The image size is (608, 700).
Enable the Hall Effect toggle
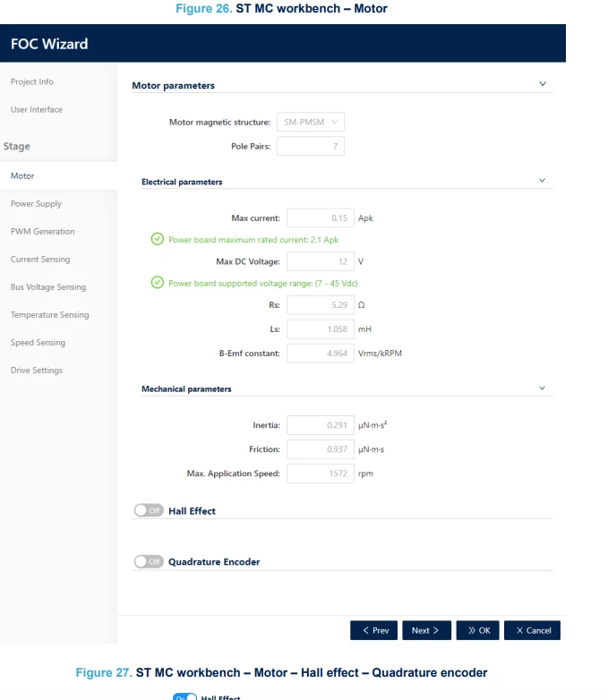pyautogui.click(x=149, y=510)
